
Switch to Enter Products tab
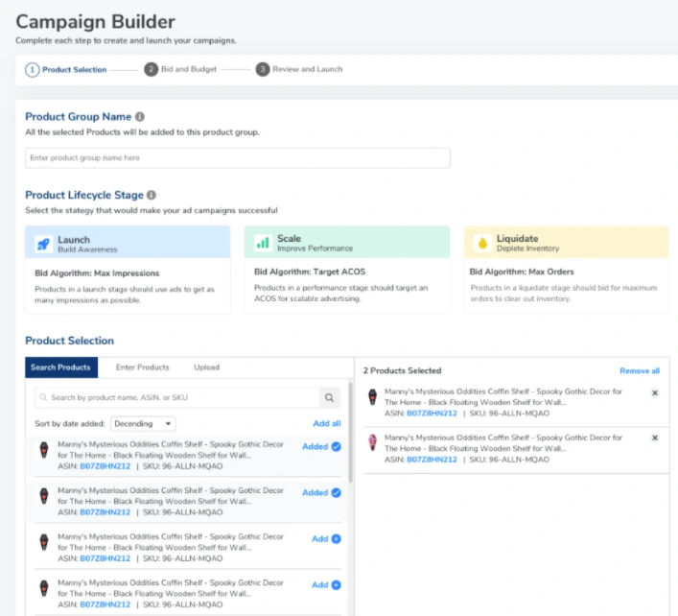[x=142, y=367]
